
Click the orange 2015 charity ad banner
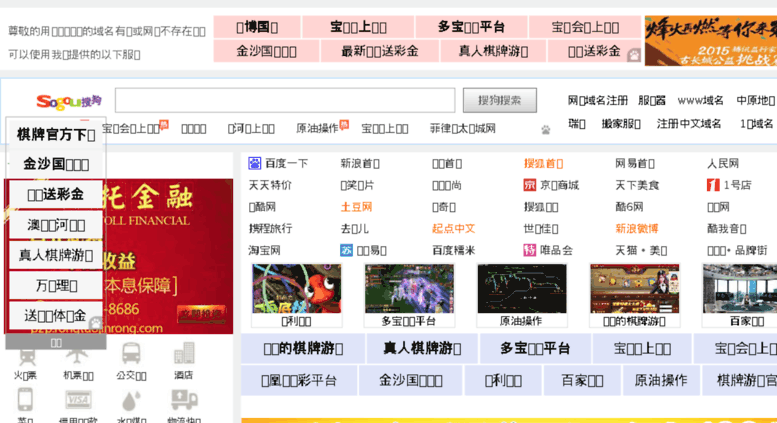click(711, 41)
